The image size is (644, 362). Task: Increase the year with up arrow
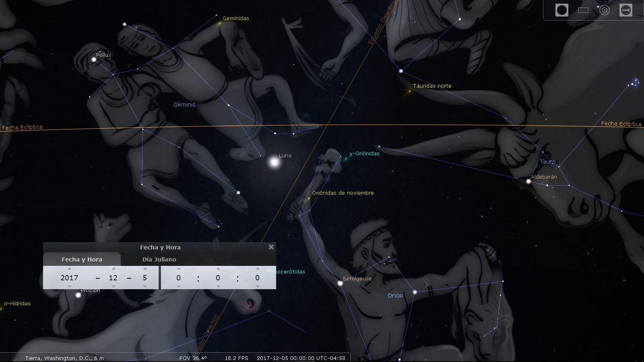69,269
